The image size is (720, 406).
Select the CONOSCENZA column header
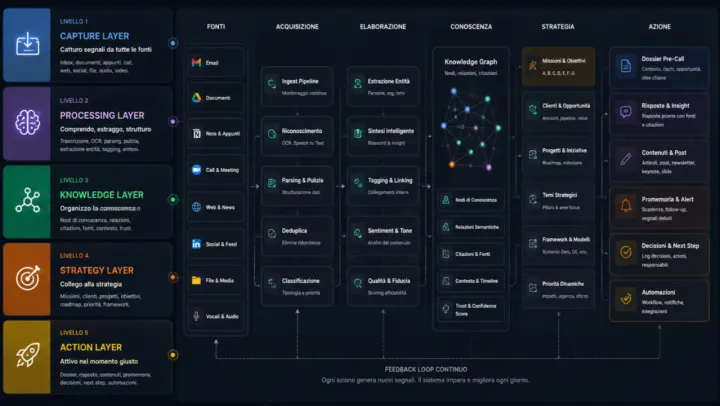pos(471,27)
